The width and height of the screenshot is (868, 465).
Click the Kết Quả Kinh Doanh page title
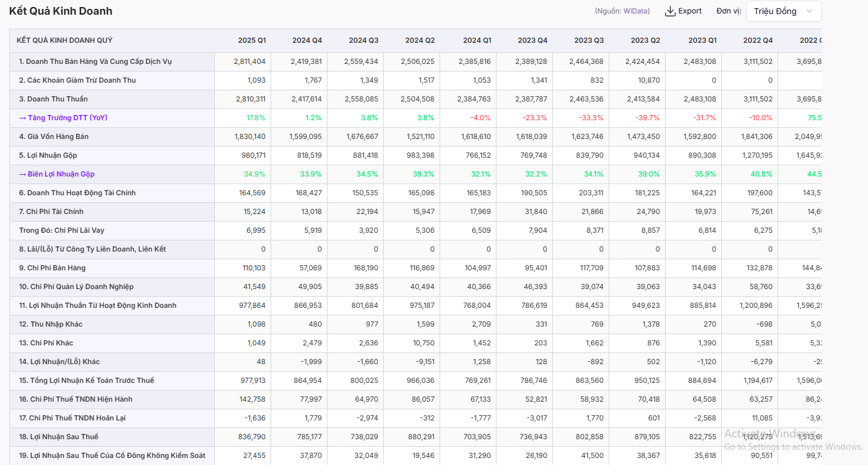pyautogui.click(x=60, y=11)
